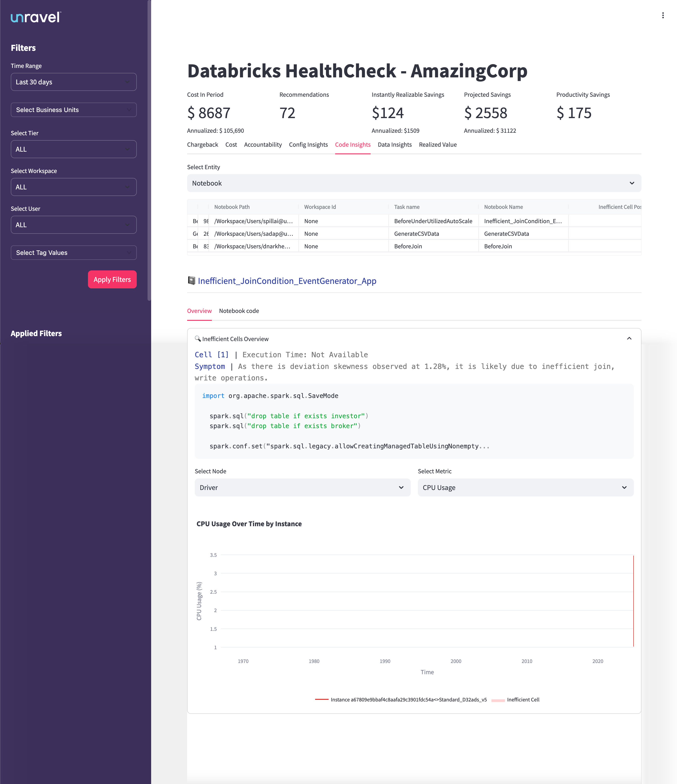Open the Select Business Units dropdown
The image size is (677, 784).
point(73,110)
